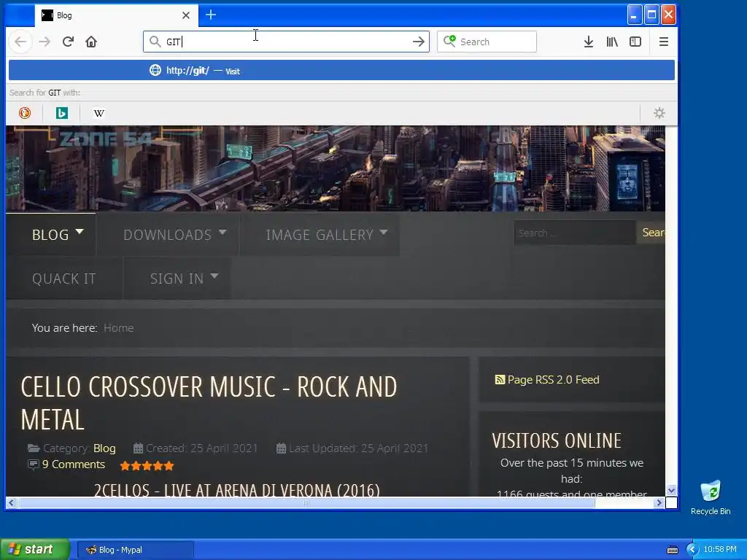Go back with the browser back arrow

click(x=20, y=42)
